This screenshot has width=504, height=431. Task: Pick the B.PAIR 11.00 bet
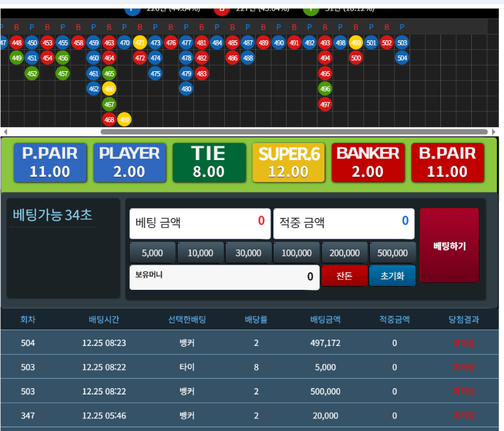click(447, 163)
